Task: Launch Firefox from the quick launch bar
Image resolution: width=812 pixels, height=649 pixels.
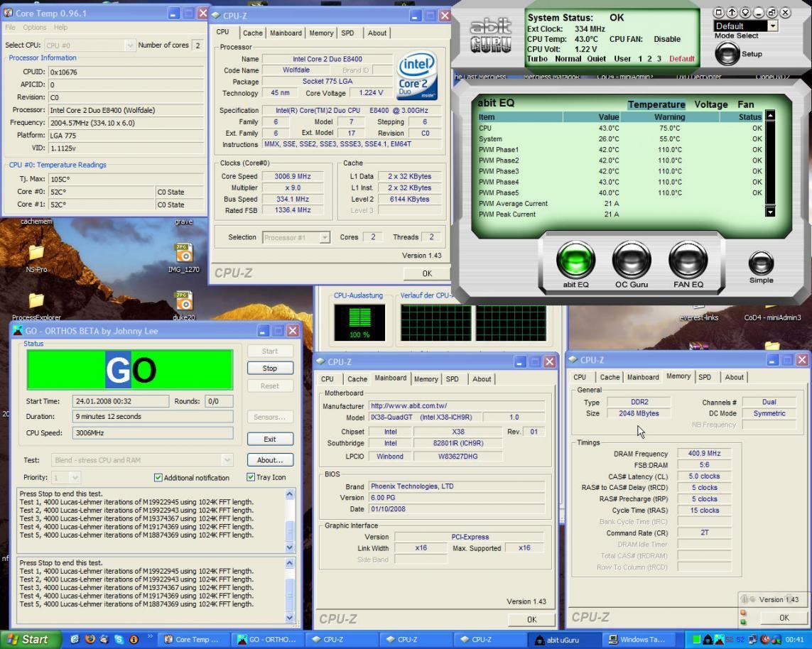Action: pyautogui.click(x=90, y=639)
